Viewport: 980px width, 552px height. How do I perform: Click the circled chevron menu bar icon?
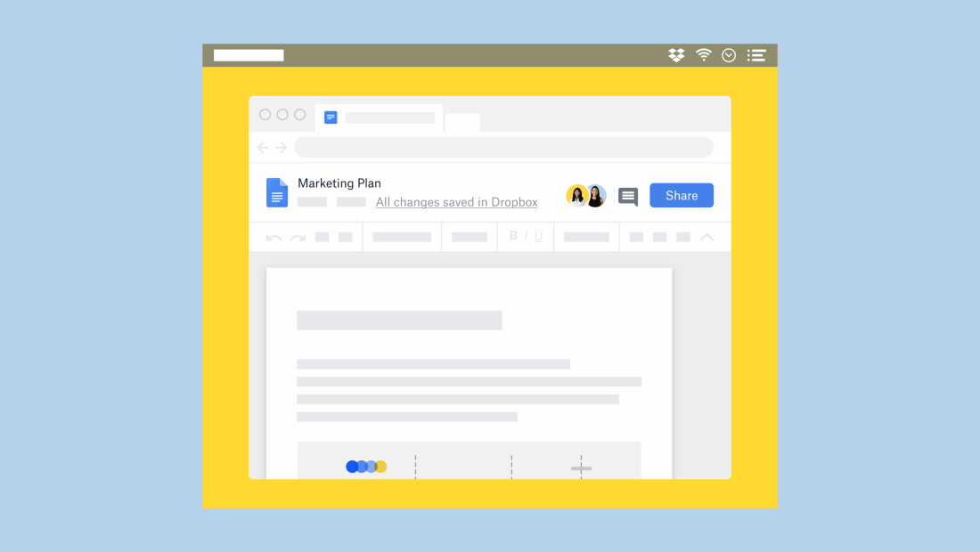click(x=729, y=55)
